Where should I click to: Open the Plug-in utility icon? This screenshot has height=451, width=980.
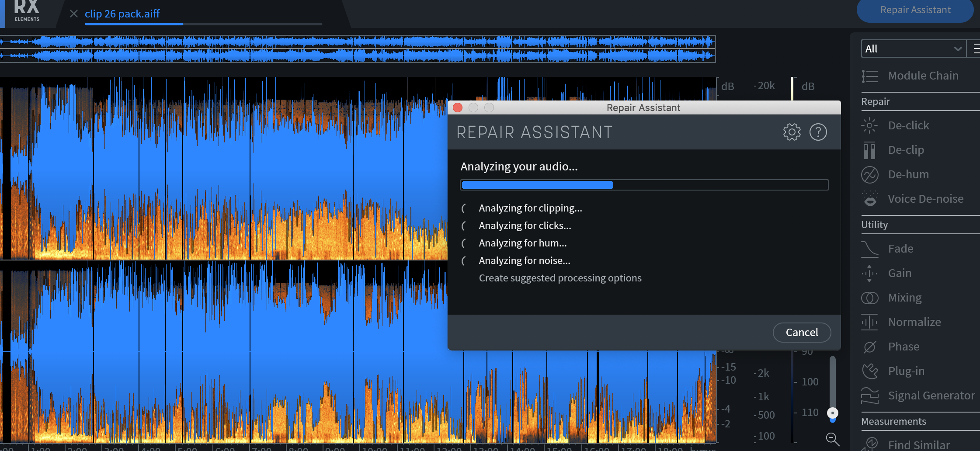pyautogui.click(x=869, y=371)
